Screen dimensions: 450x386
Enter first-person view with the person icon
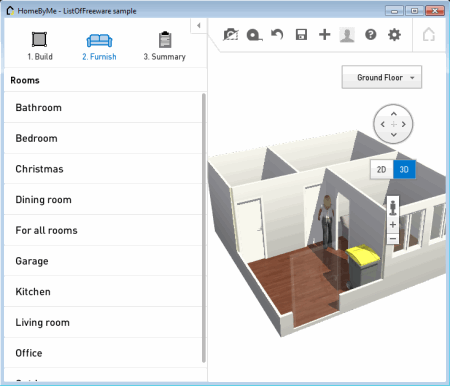tap(393, 208)
